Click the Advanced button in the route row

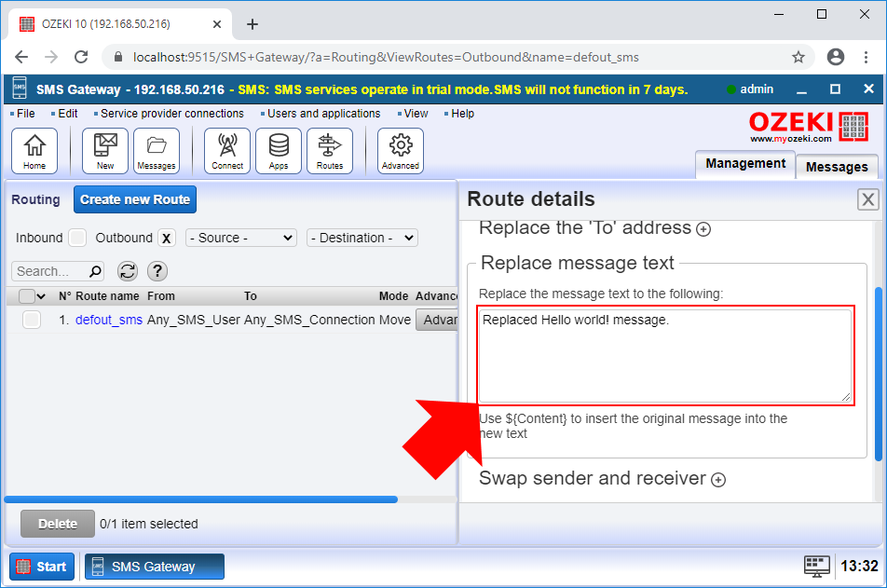(x=437, y=320)
